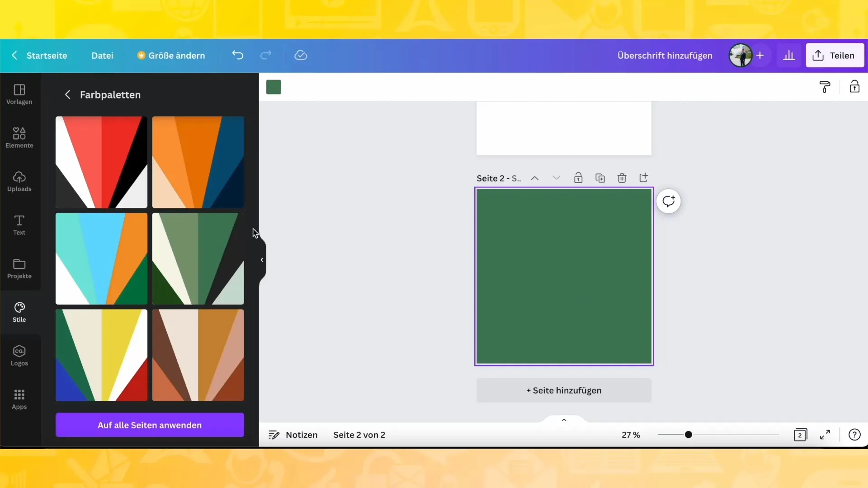
Task: Click the Text panel icon
Action: 19,225
